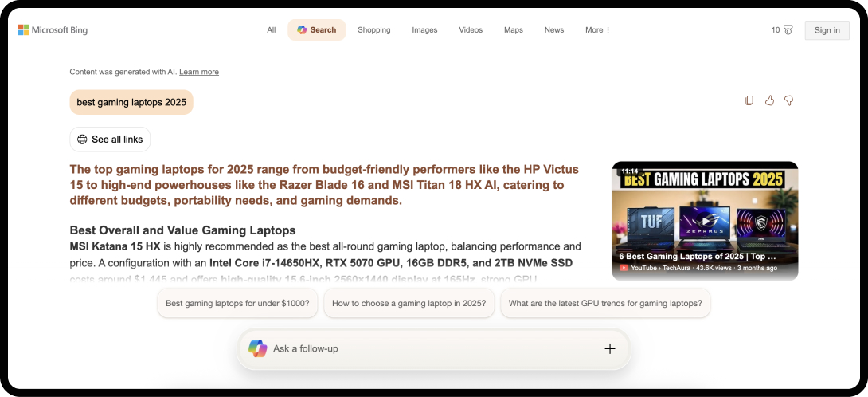The image size is (868, 397).
Task: Switch to the Images tab
Action: [424, 30]
